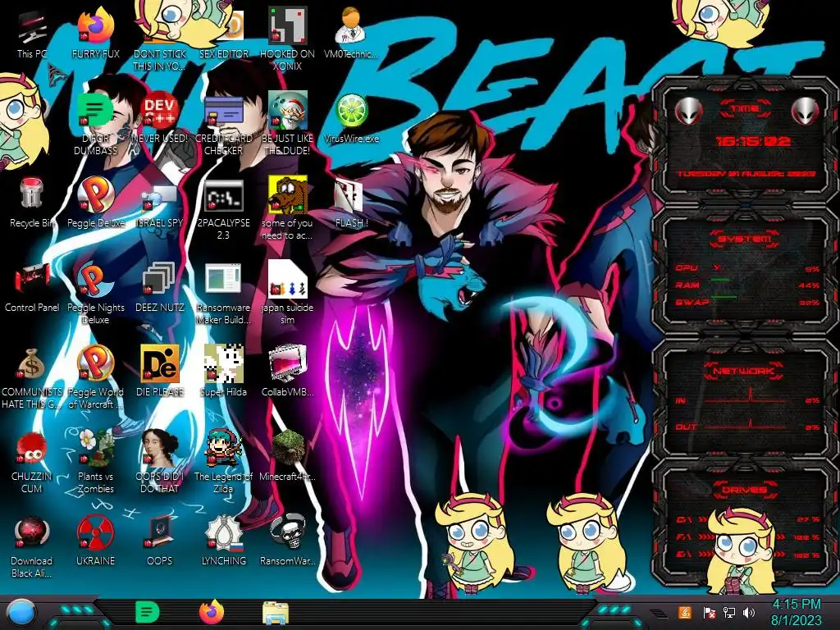Open Ransomware Maker Build icon
This screenshot has width=840, height=630.
pos(223,294)
